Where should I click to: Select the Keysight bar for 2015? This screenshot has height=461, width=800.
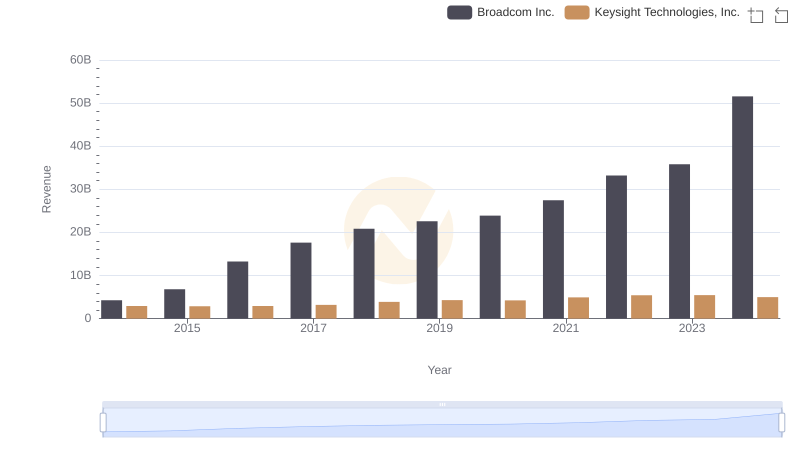coord(199,313)
